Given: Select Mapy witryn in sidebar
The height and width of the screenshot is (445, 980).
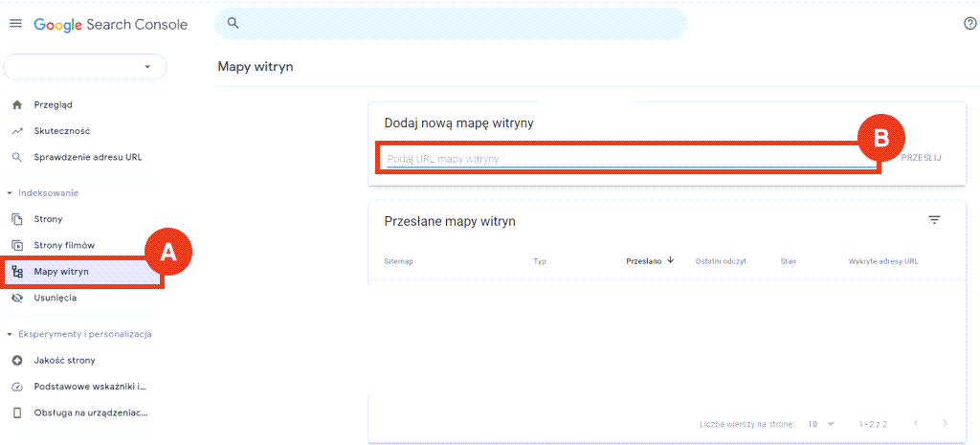Looking at the screenshot, I should (62, 272).
